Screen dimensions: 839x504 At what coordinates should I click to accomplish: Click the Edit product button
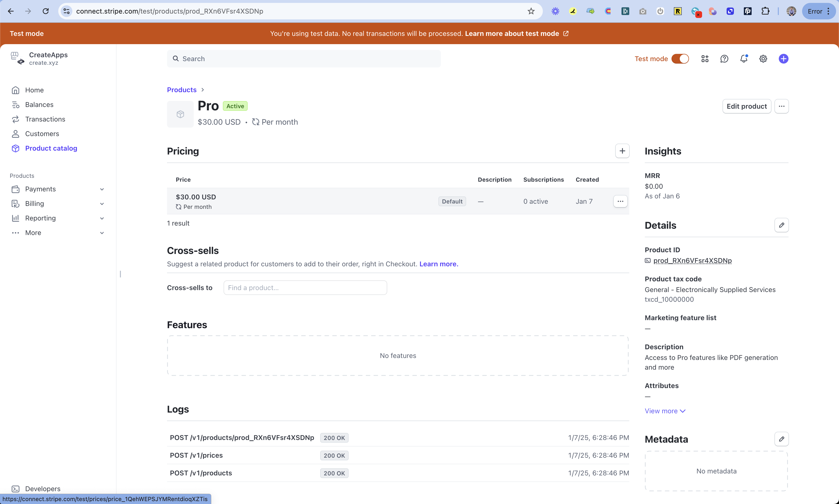click(746, 106)
